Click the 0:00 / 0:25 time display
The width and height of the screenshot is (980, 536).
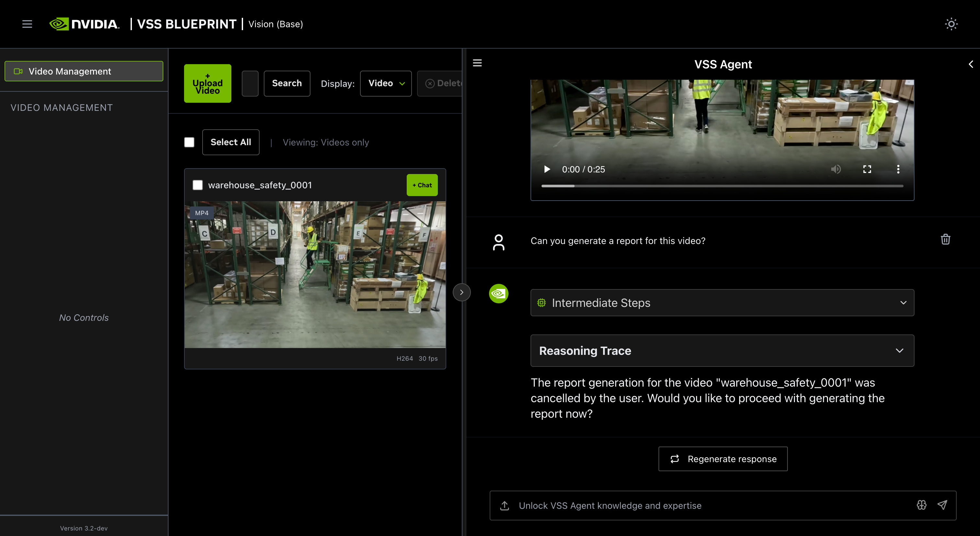(x=584, y=169)
